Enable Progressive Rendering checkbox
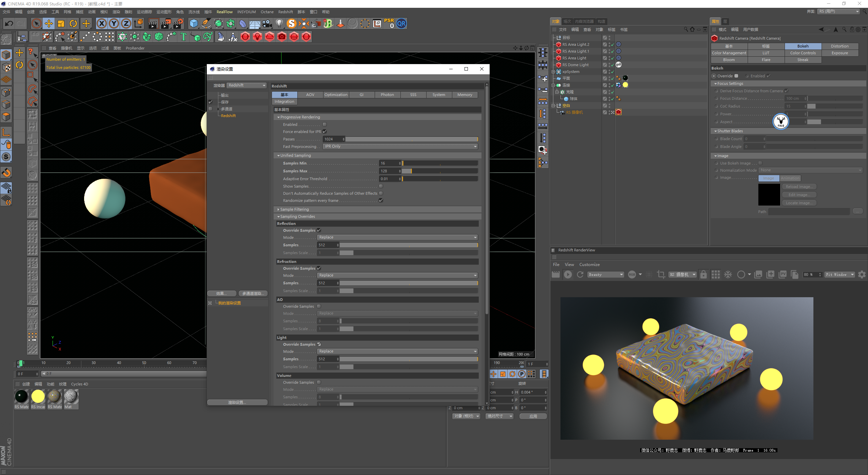Screen dimensions: 868x475 (324, 125)
